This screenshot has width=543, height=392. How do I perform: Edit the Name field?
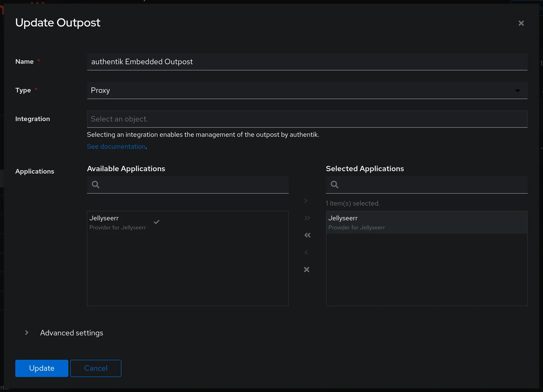pyautogui.click(x=307, y=62)
